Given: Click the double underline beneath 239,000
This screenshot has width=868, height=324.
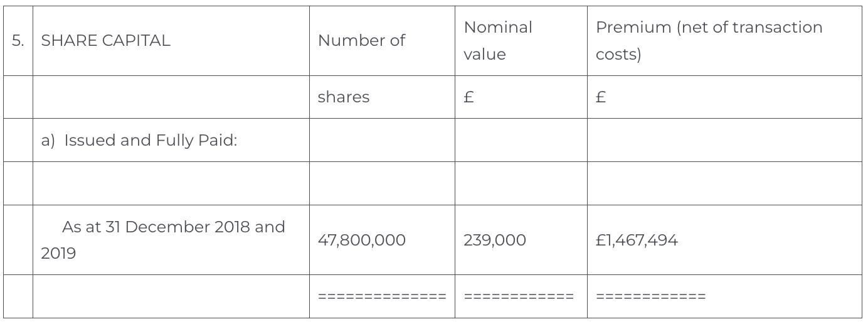Looking at the screenshot, I should (x=519, y=296).
